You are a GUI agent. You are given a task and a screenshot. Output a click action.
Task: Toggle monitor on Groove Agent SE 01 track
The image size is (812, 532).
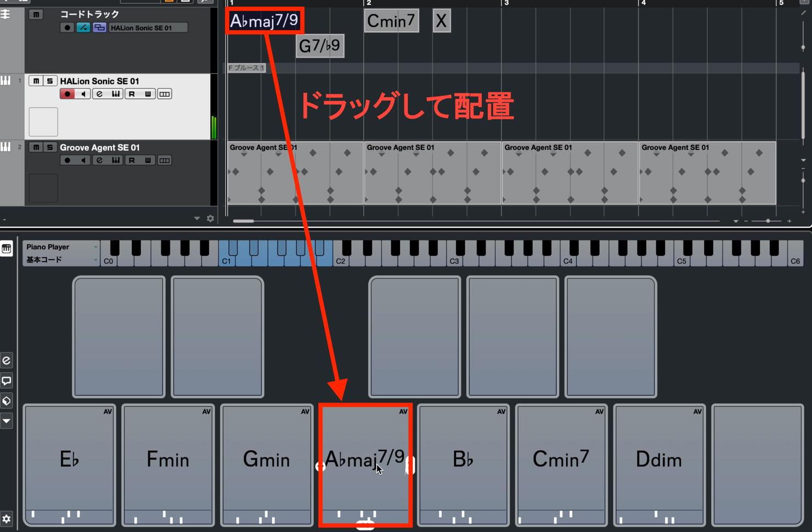click(x=83, y=160)
